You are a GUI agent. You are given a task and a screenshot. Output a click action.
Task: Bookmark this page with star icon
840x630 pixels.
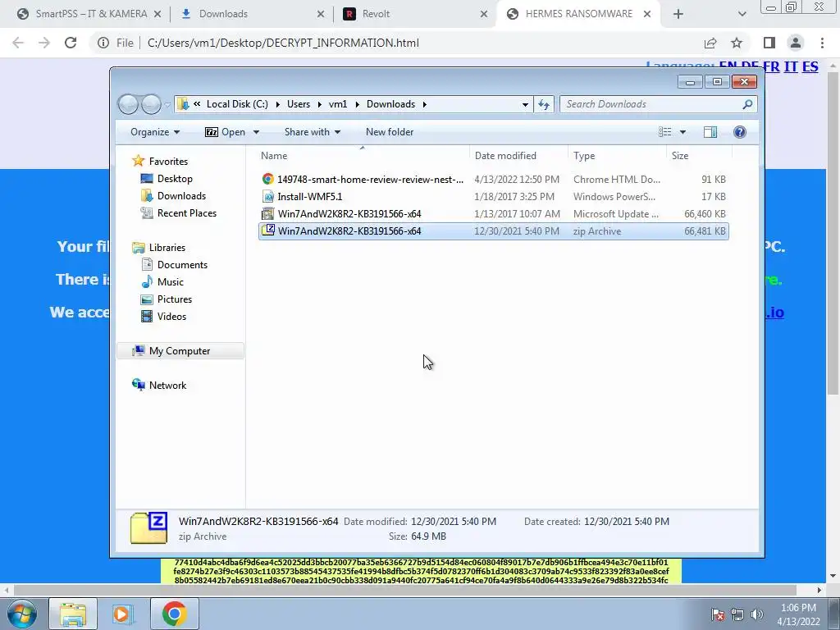[x=737, y=43]
